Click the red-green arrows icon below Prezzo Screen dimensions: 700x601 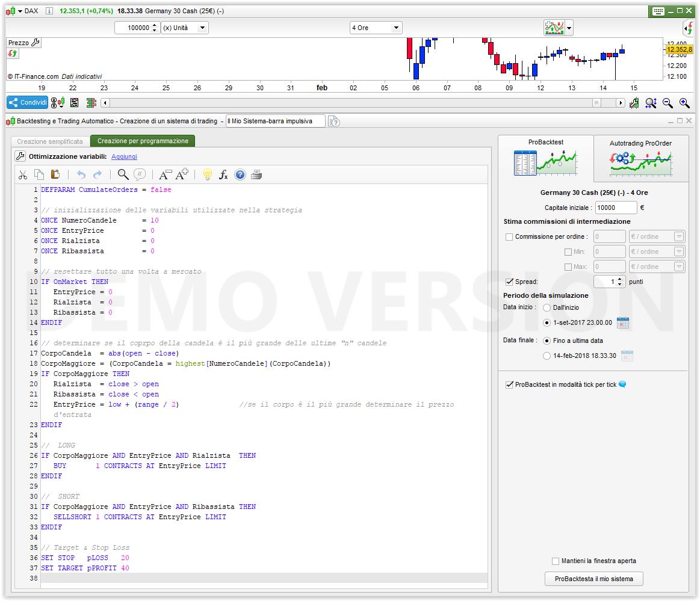13,54
